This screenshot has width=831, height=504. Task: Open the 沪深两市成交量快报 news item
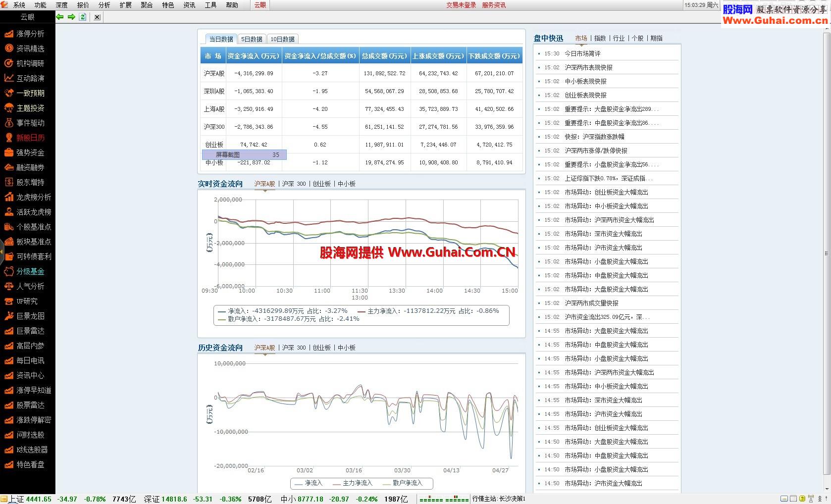pyautogui.click(x=591, y=303)
